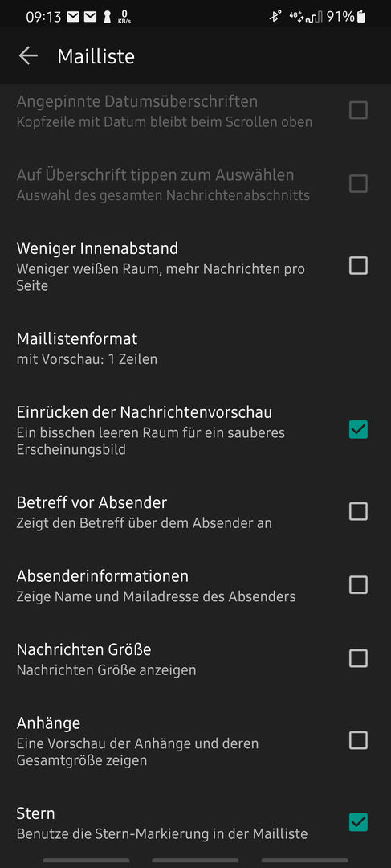Check the Anhänge preview checkbox

(x=358, y=740)
